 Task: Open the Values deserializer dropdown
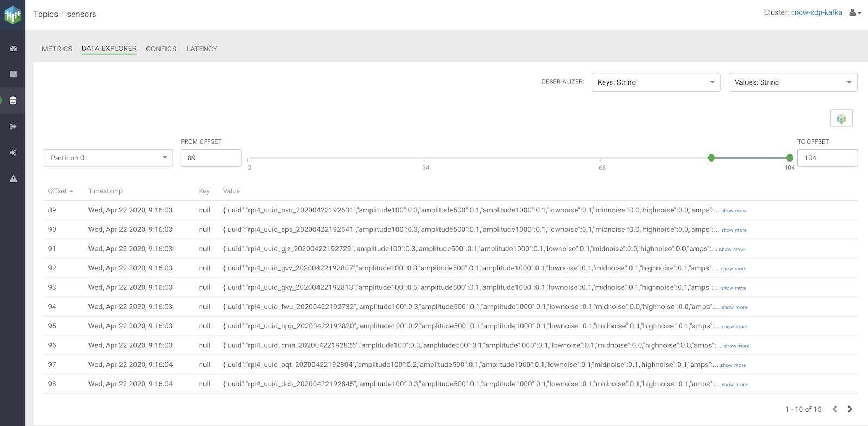[793, 82]
